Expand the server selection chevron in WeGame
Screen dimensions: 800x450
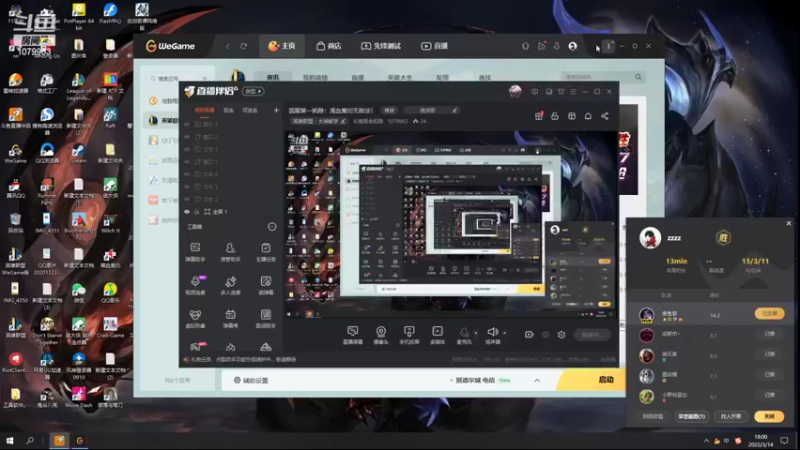click(x=537, y=381)
